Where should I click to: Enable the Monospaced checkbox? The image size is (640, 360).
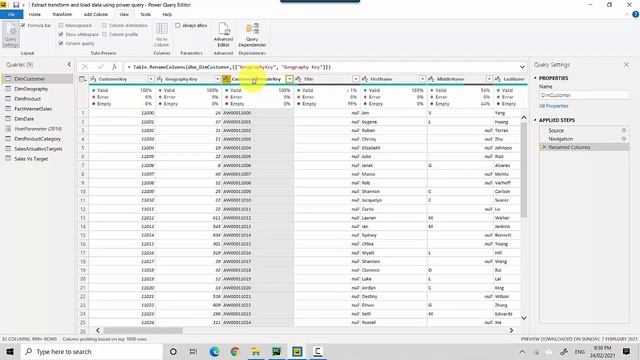click(x=61, y=25)
